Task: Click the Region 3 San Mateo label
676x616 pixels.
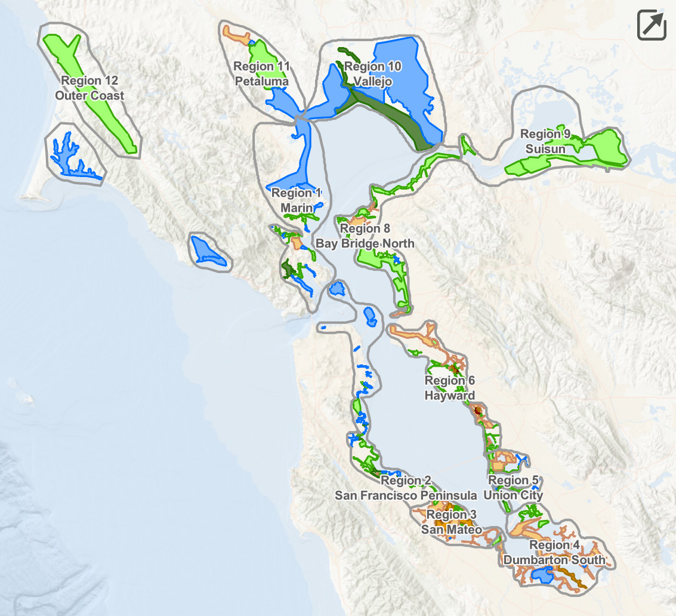Action: (x=452, y=522)
